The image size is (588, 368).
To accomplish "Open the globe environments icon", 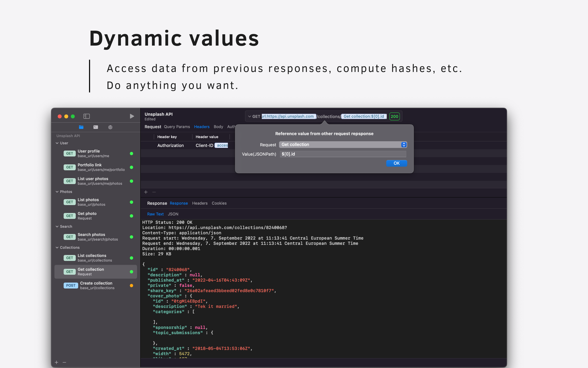I will click(110, 127).
